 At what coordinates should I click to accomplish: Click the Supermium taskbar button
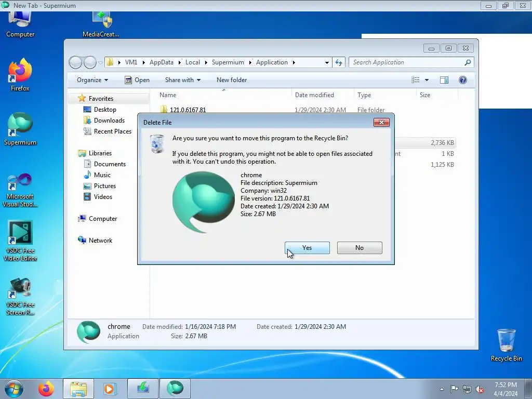175,389
